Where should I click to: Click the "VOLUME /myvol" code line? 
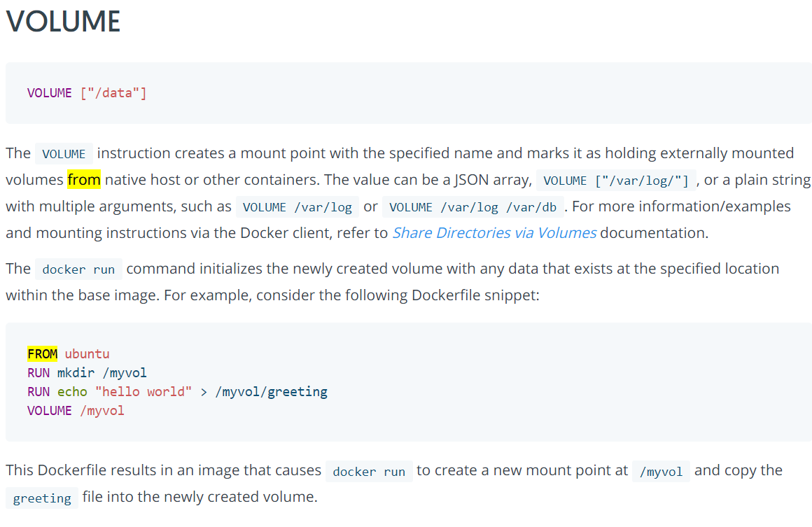click(x=76, y=411)
